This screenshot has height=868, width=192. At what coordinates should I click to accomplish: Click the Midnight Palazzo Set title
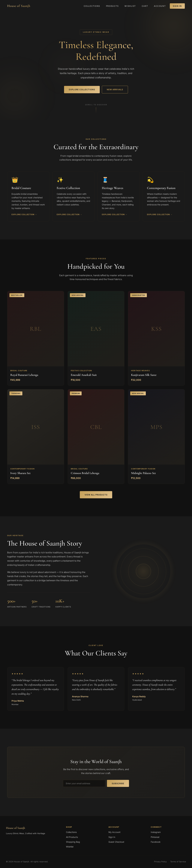[143, 473]
